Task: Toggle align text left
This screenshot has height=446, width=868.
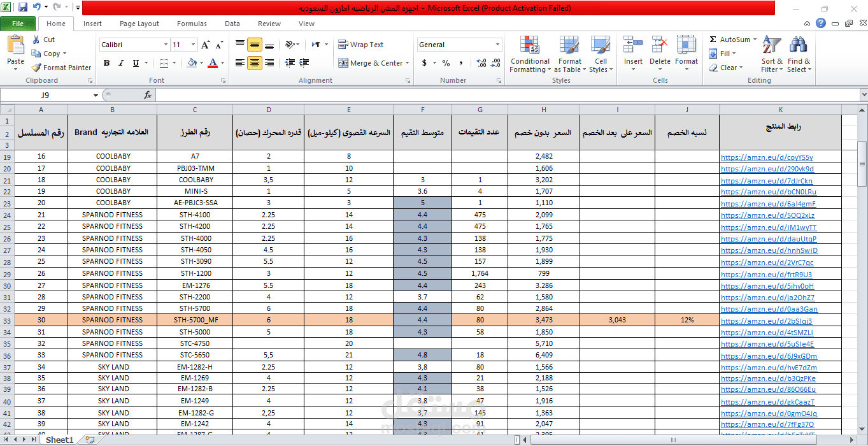Action: pos(240,63)
